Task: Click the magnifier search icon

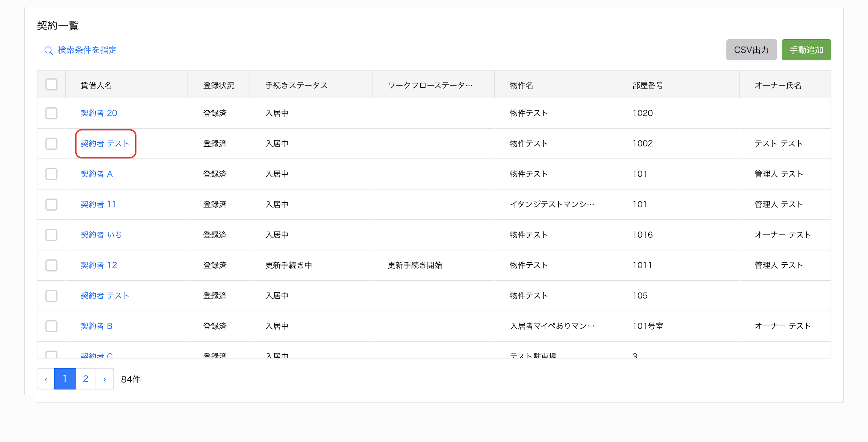Action: coord(48,50)
